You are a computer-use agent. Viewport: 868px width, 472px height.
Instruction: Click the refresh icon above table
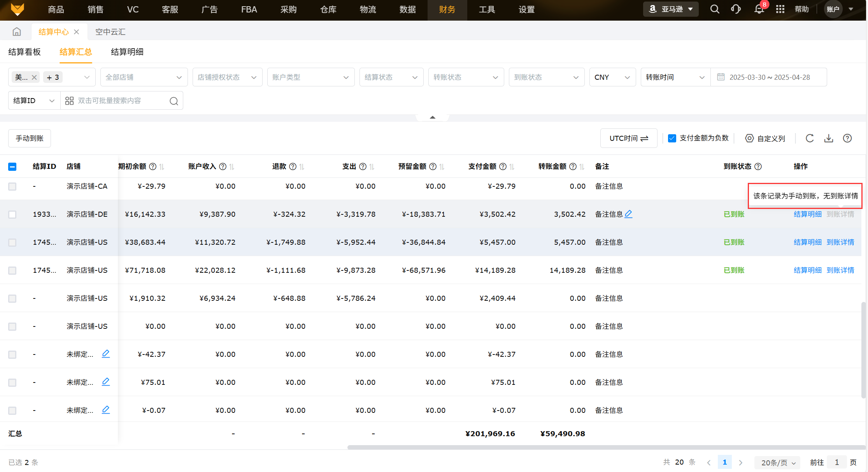click(x=810, y=138)
